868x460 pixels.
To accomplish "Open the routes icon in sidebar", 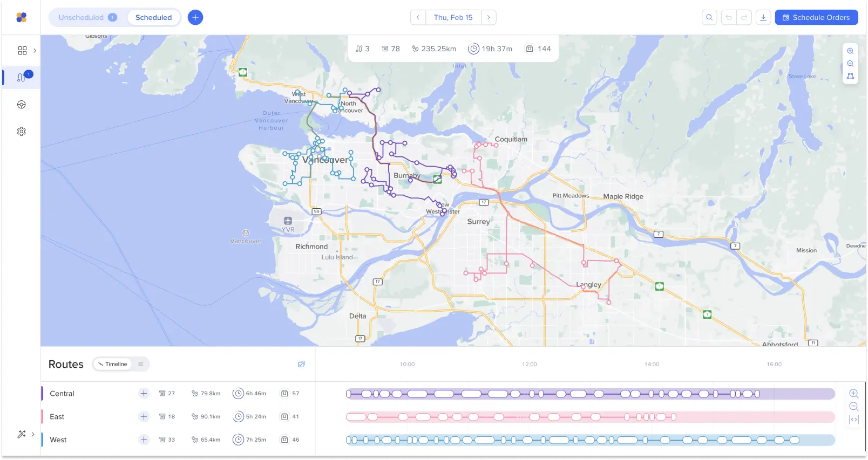I will coord(21,77).
